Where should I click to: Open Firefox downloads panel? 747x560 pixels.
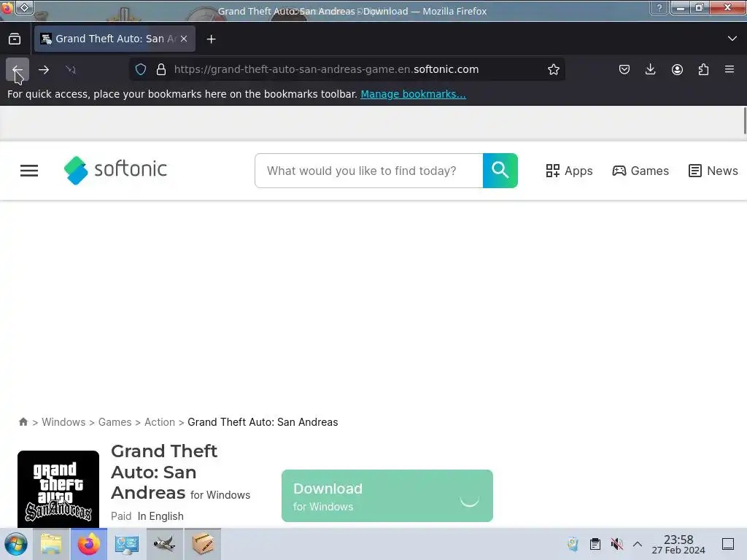pos(650,69)
